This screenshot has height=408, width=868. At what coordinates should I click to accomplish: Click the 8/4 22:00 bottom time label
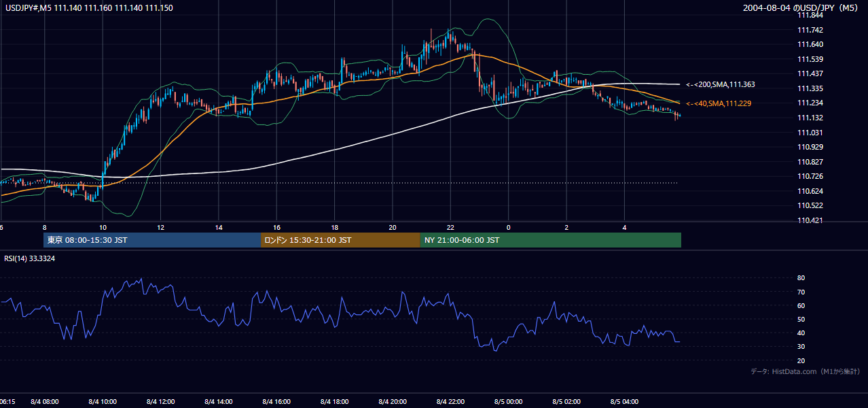click(x=451, y=402)
